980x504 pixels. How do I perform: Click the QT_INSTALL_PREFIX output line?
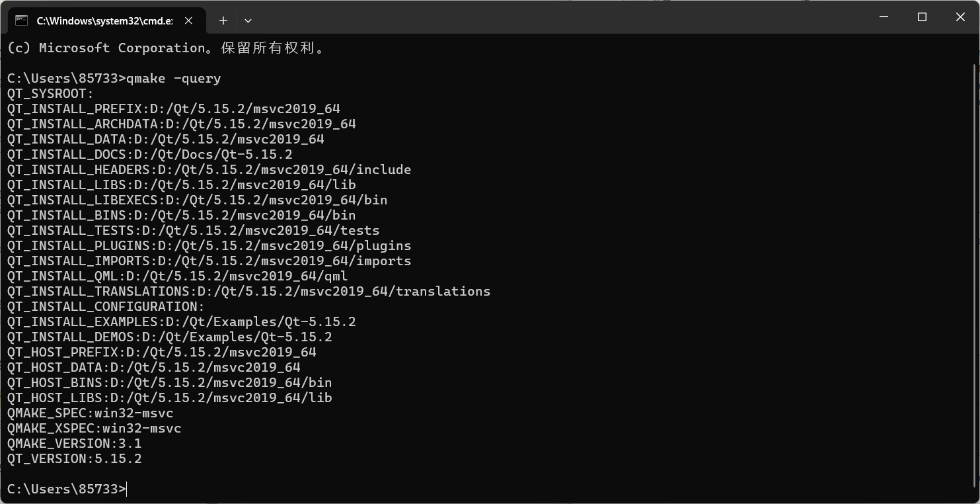(x=174, y=108)
